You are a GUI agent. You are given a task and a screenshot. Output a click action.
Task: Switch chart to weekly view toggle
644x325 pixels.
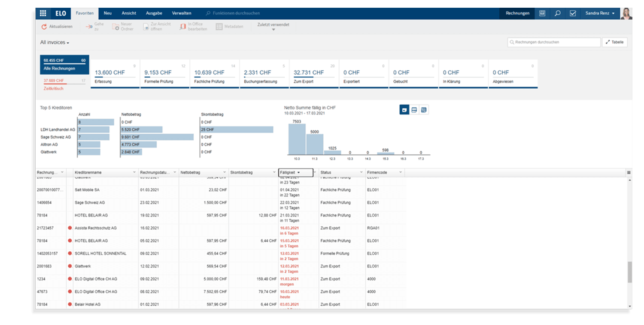pos(414,110)
